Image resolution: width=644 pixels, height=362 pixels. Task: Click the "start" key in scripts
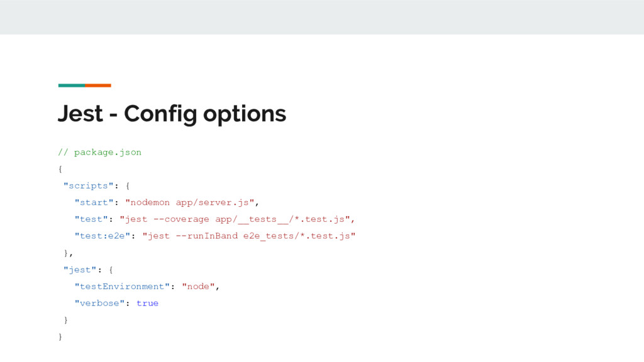[94, 202]
